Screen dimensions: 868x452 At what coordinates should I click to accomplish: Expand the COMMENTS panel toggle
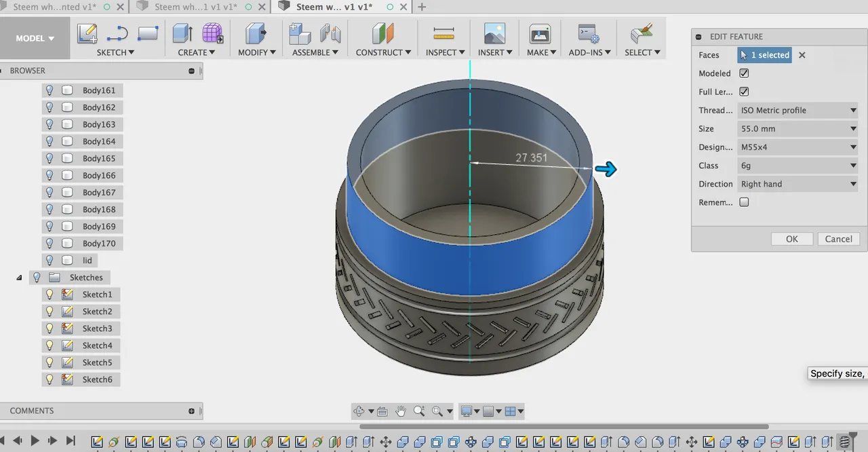coord(192,411)
